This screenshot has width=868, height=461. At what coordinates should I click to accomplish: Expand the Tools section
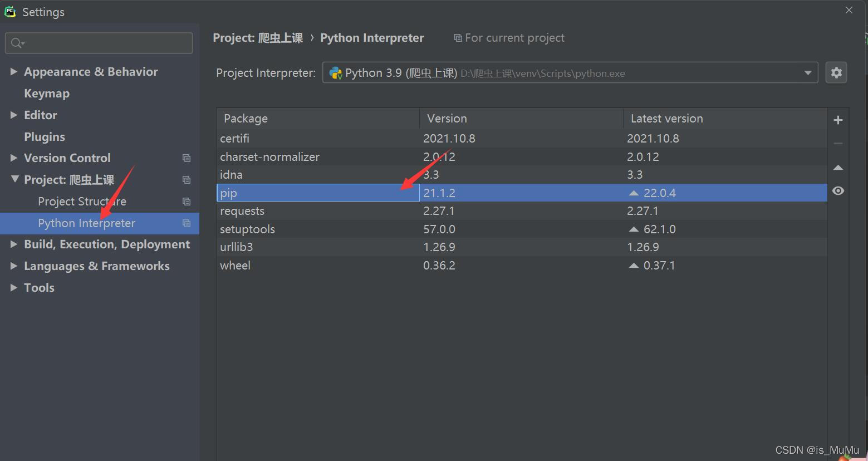click(x=14, y=288)
